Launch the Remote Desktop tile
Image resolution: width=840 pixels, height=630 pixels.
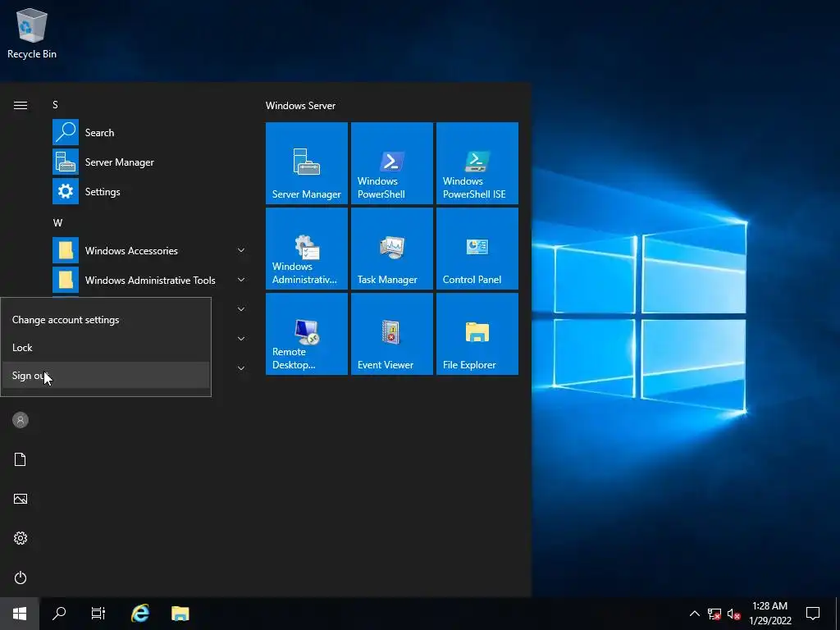307,334
